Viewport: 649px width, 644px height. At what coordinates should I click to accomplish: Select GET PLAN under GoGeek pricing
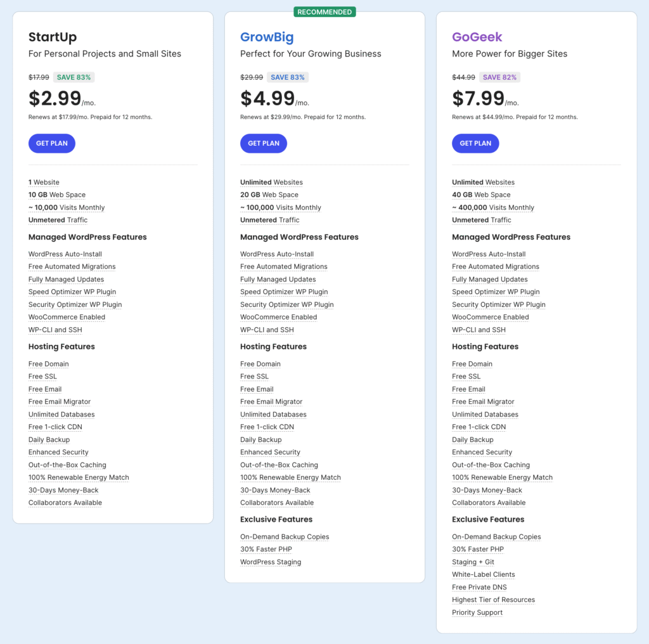tap(475, 143)
